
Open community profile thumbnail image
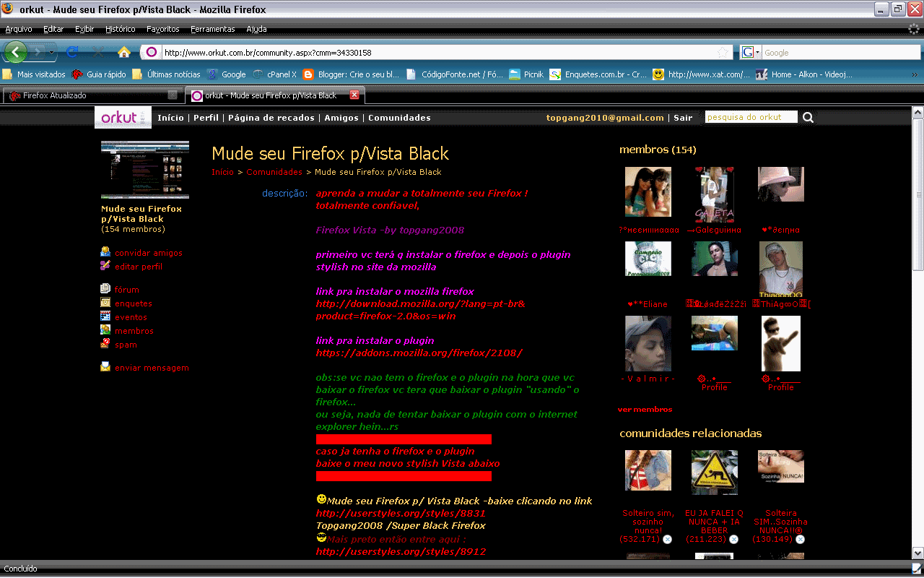click(x=145, y=170)
